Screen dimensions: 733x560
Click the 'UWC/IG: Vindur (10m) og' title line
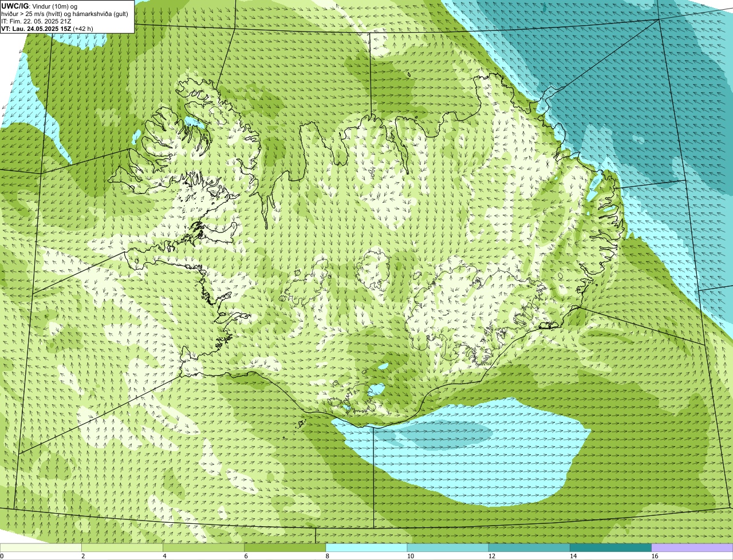39,6
